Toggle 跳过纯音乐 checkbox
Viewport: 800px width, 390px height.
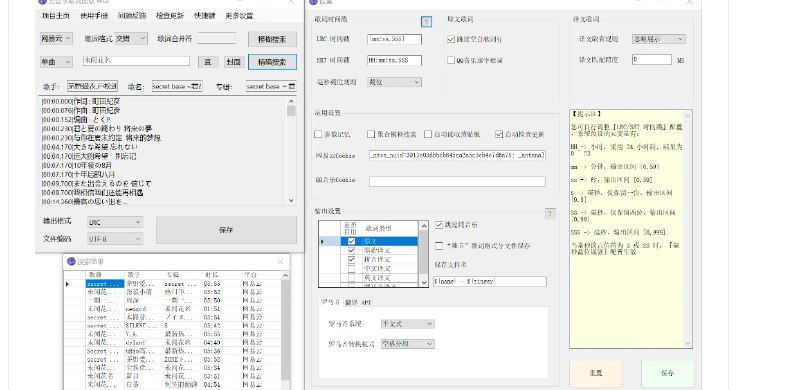[439, 225]
